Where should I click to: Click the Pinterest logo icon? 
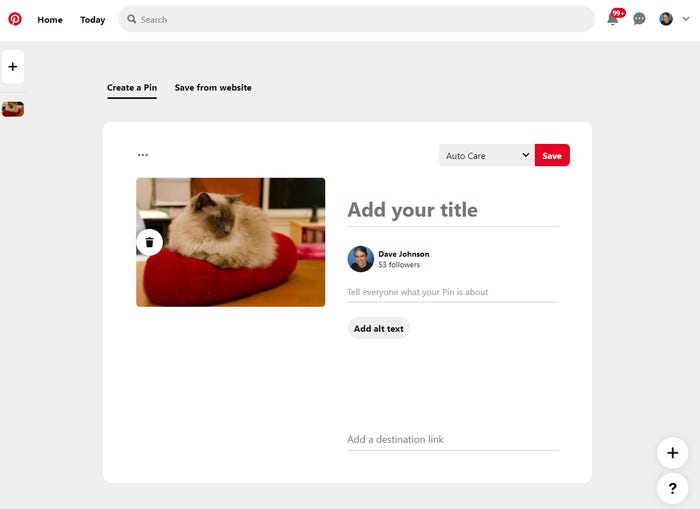(x=15, y=19)
